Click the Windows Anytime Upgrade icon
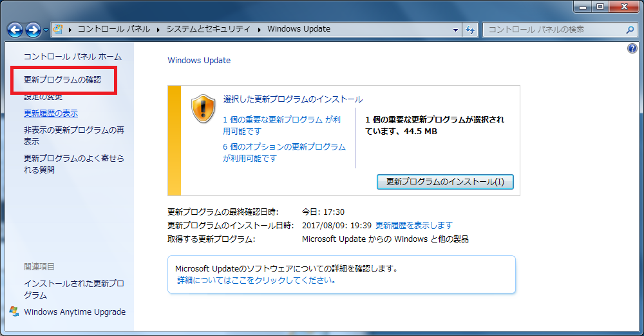 click(14, 311)
